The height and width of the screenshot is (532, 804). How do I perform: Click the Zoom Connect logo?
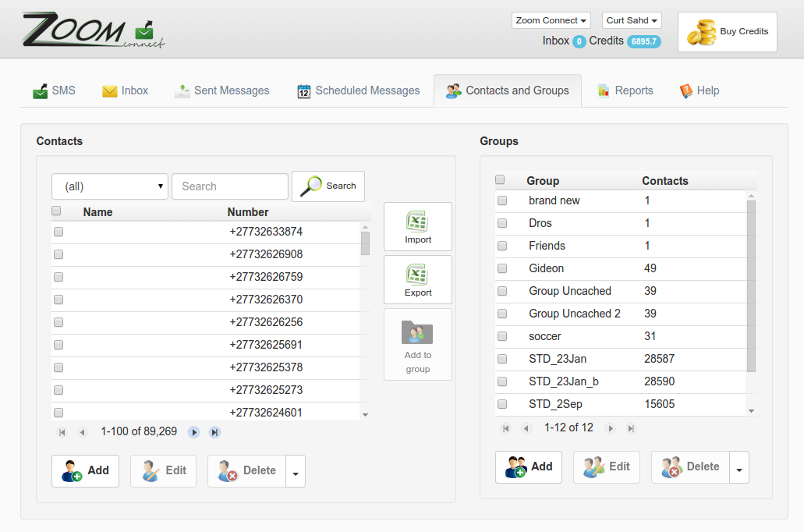[x=92, y=31]
